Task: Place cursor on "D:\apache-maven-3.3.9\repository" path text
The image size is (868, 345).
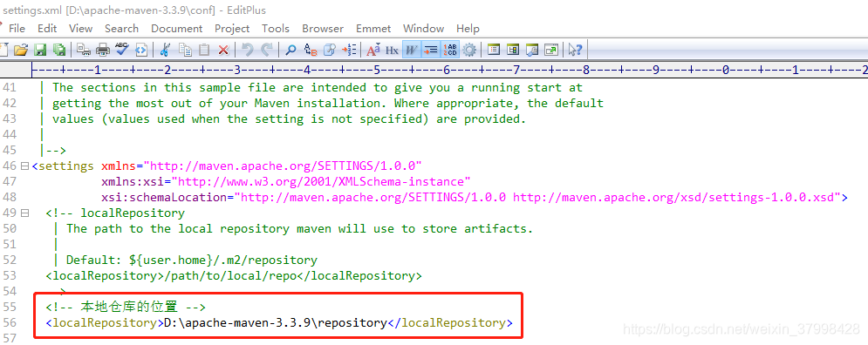Action: pyautogui.click(x=275, y=323)
